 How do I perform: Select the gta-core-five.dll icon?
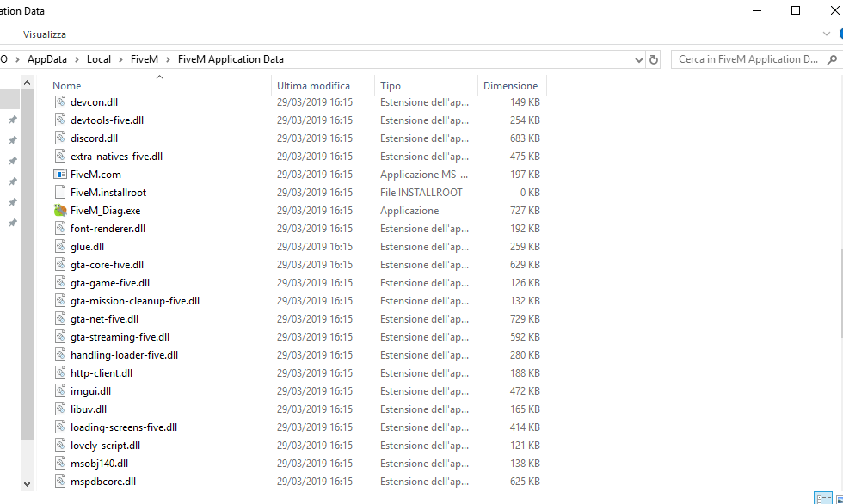pyautogui.click(x=59, y=264)
